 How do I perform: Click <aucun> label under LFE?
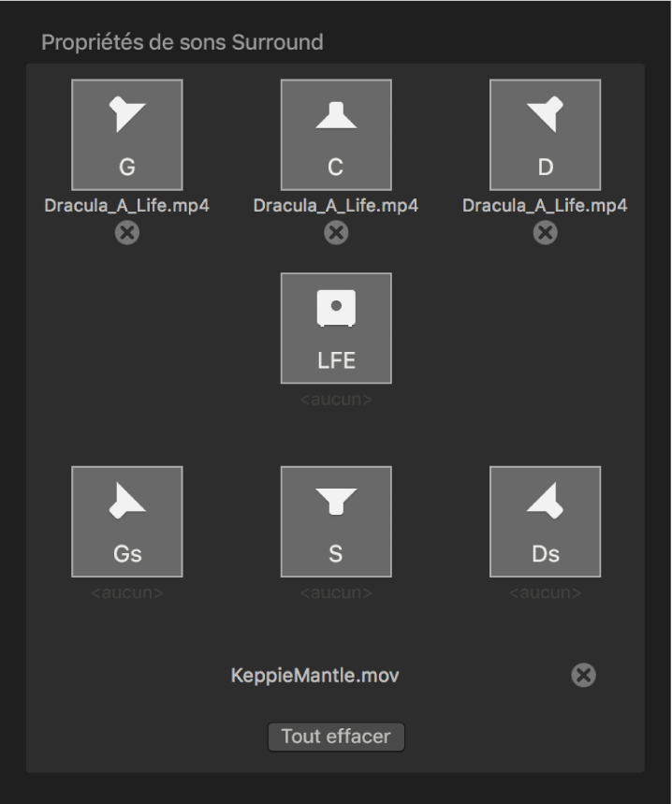[336, 399]
